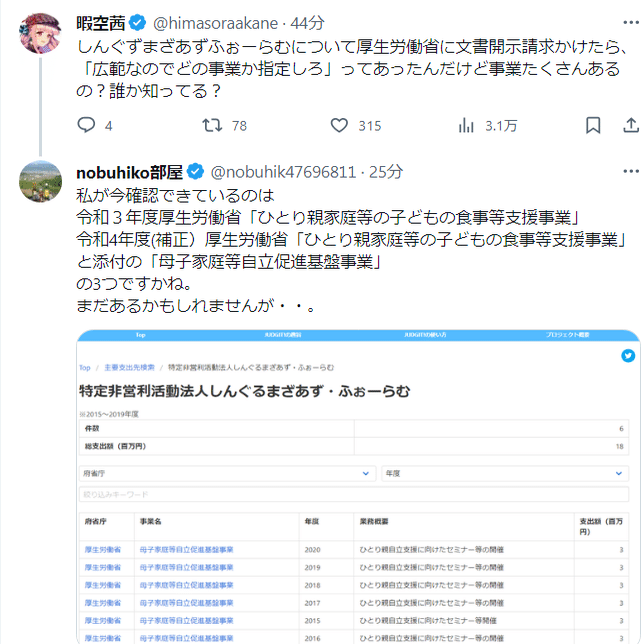Click the 絞り込みキーワード input field
The width and height of the screenshot is (644, 644).
[354, 494]
